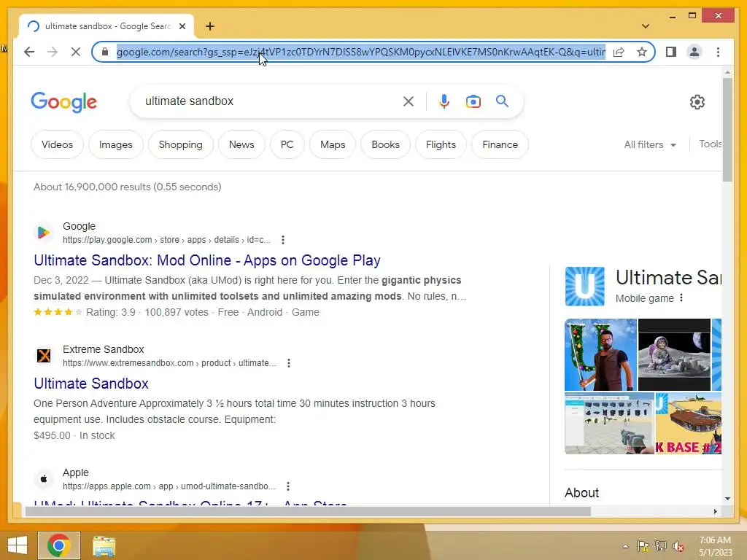
Task: Filter results by PC
Action: (287, 145)
